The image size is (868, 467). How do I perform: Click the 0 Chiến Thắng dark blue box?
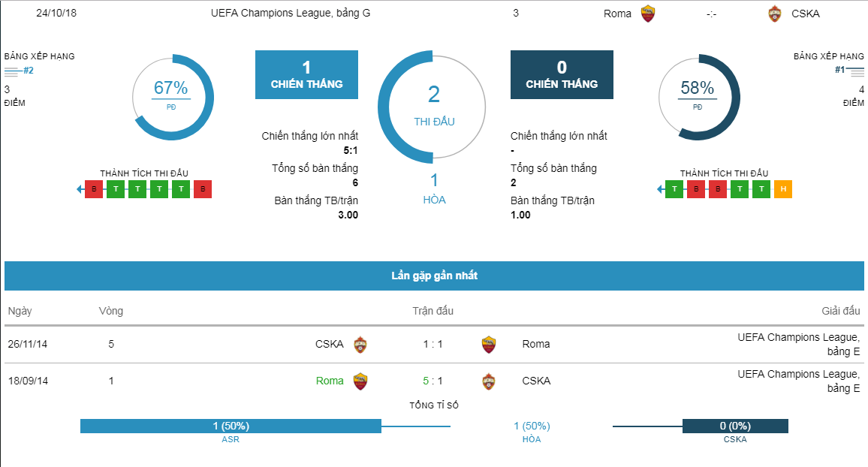click(562, 74)
